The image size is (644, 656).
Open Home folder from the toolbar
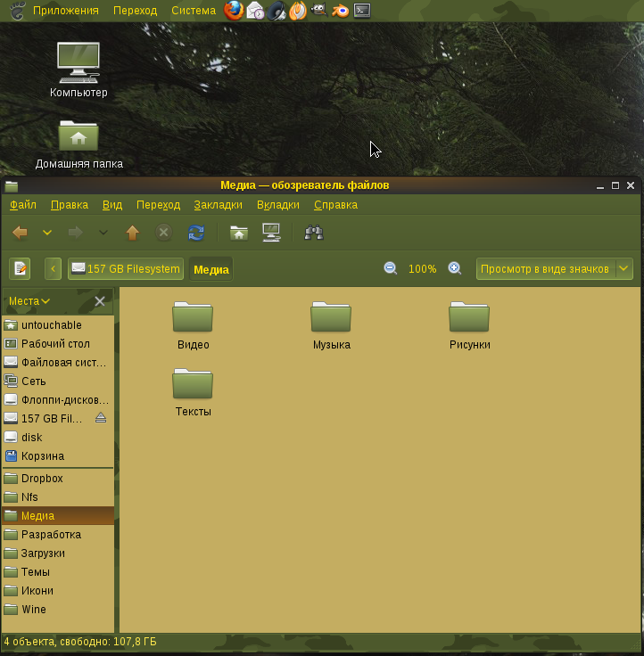[239, 233]
